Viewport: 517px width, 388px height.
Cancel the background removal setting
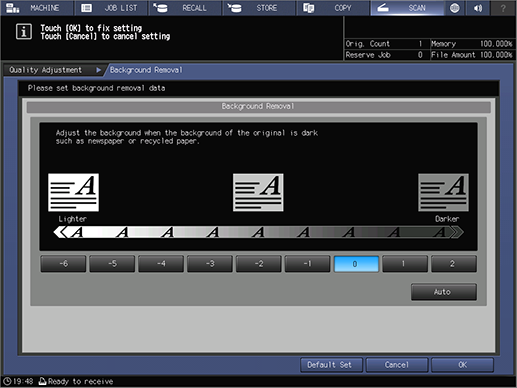click(397, 365)
